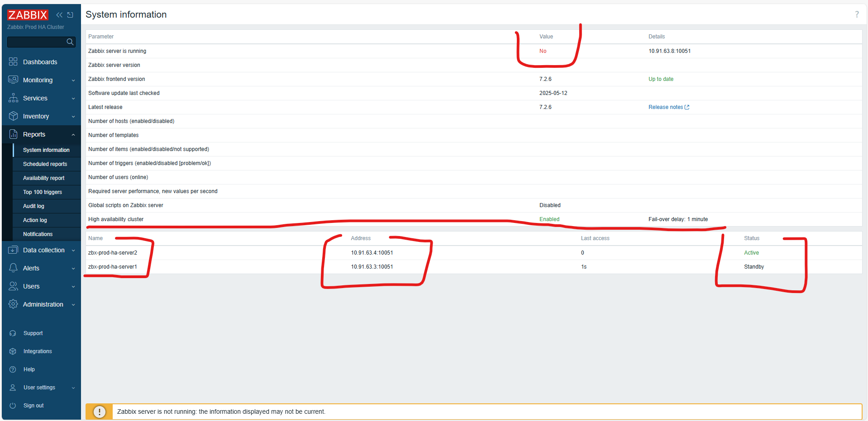Screen dimensions: 868x421
Task: Click the warning exclamation icon in banner
Action: (x=100, y=412)
